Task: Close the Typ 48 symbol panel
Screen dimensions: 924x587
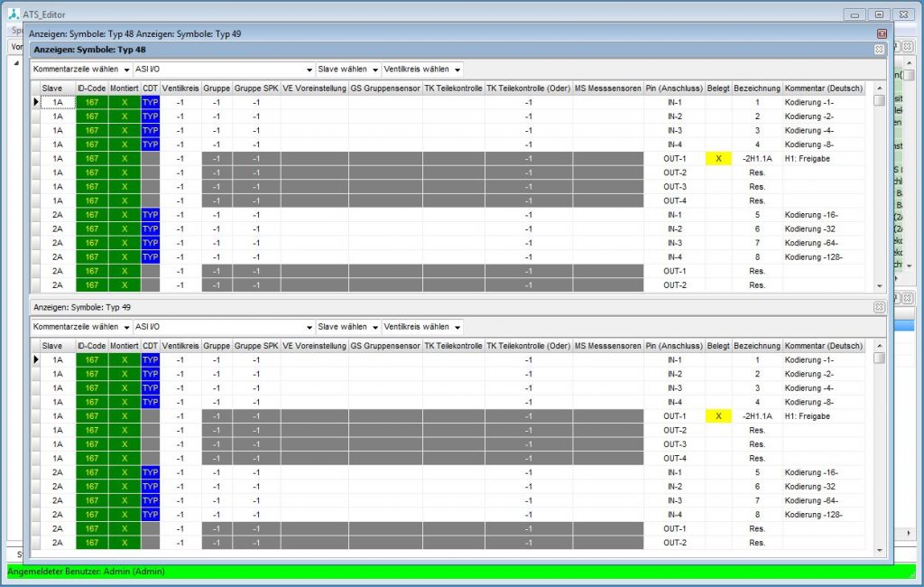Action: (879, 50)
